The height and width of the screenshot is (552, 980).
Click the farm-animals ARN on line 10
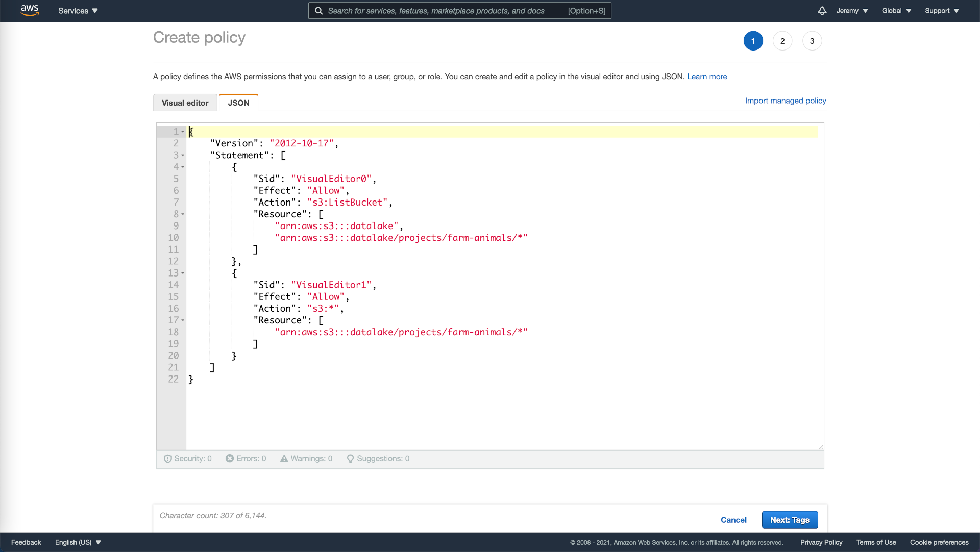[x=401, y=238]
